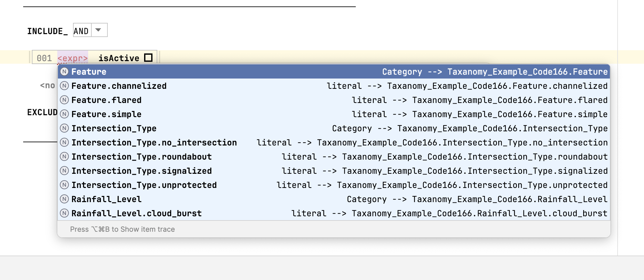Click the icon next to Feature.simple

[x=64, y=114]
